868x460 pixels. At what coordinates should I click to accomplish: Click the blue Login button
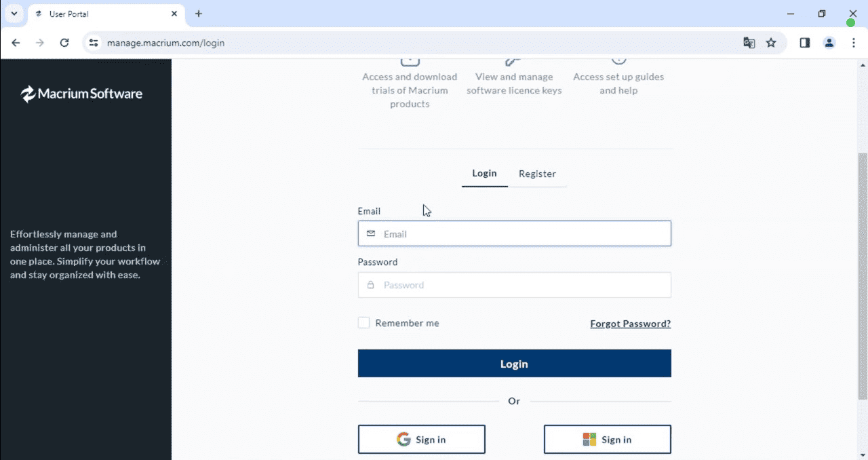(515, 364)
